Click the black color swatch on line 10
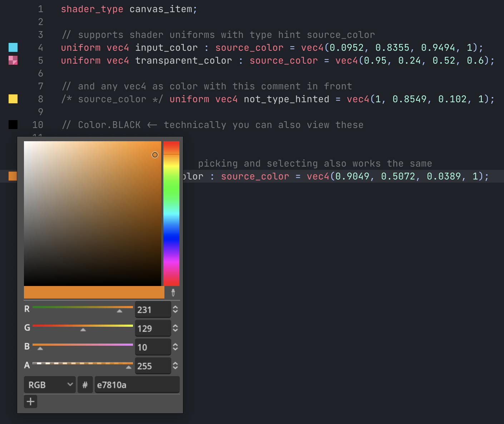 coord(13,125)
